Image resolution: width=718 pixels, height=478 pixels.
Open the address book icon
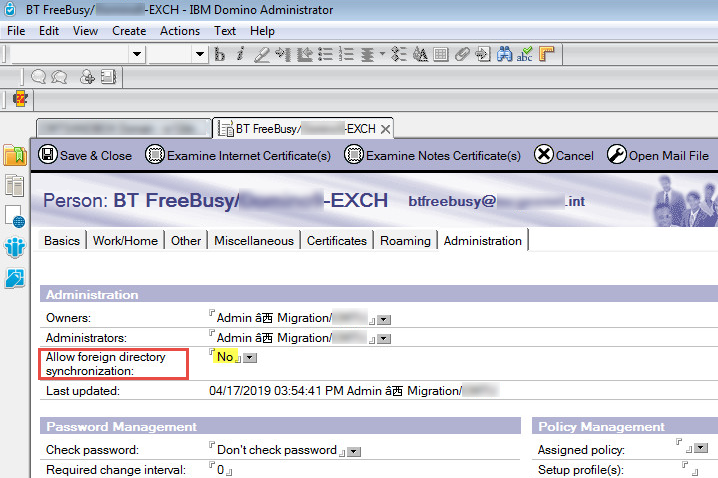click(x=108, y=76)
